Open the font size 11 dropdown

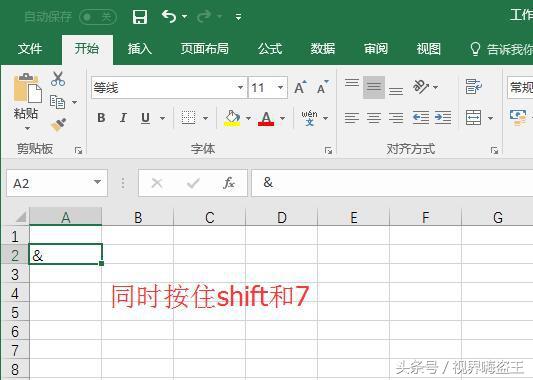point(280,88)
